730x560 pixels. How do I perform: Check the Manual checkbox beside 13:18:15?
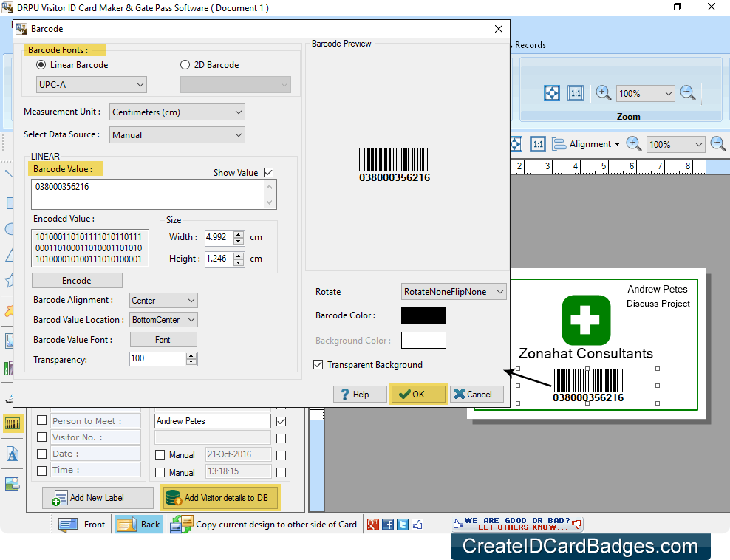[160, 473]
